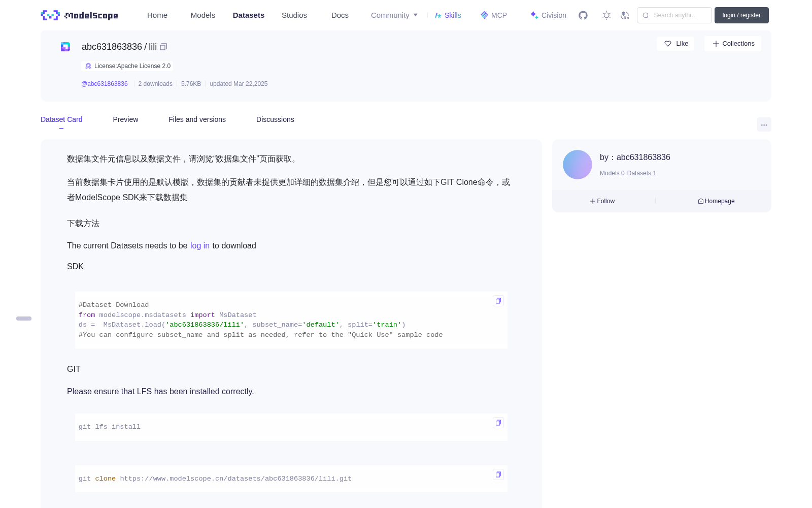Open the Docs nav item
Viewport: 812px width, 508px height.
(340, 15)
